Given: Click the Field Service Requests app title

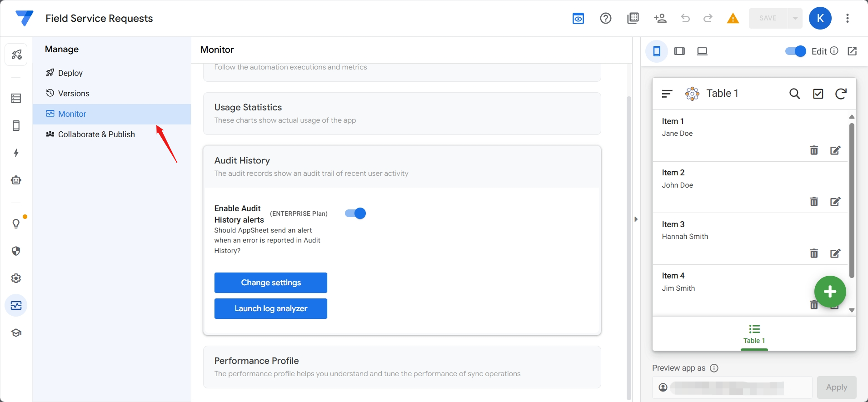Looking at the screenshot, I should [x=99, y=18].
